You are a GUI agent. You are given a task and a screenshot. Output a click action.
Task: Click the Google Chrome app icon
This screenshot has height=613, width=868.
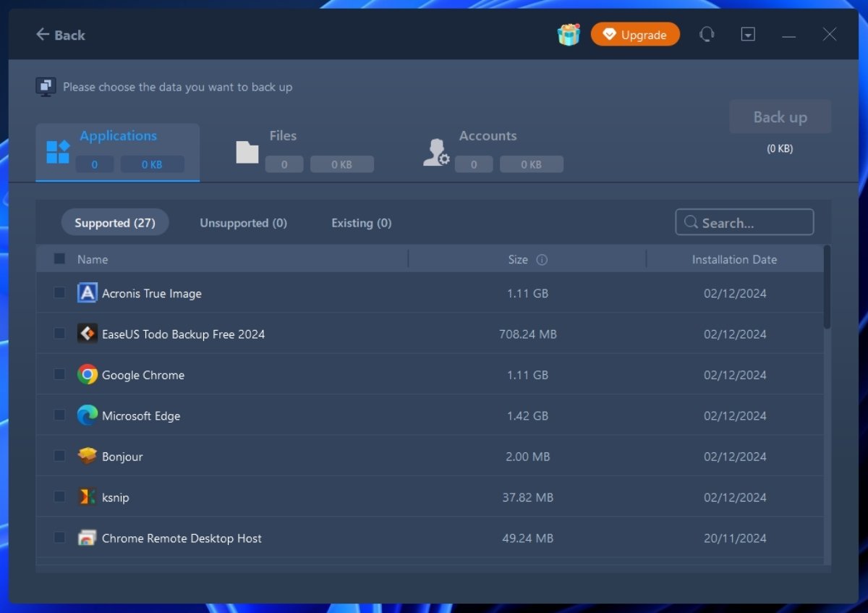pyautogui.click(x=87, y=375)
